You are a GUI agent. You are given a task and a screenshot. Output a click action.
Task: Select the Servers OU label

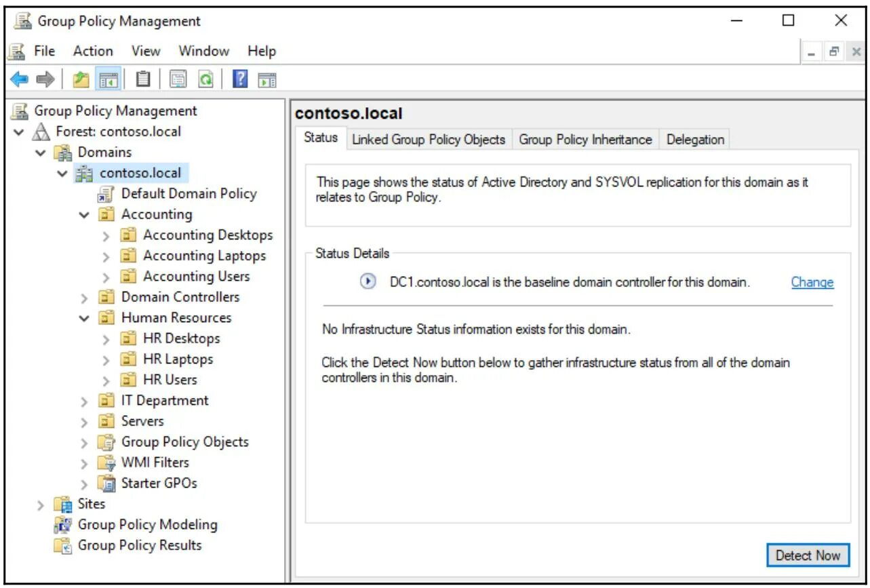[142, 421]
